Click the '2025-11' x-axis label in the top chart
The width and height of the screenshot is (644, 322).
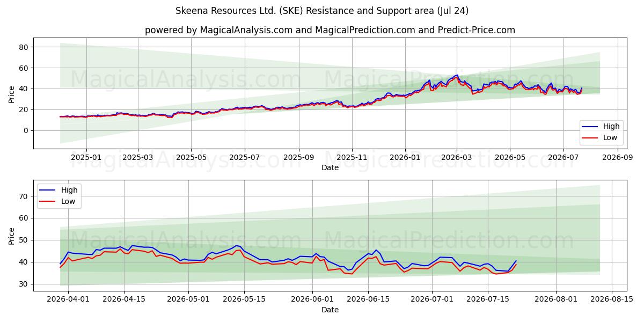tap(352, 157)
